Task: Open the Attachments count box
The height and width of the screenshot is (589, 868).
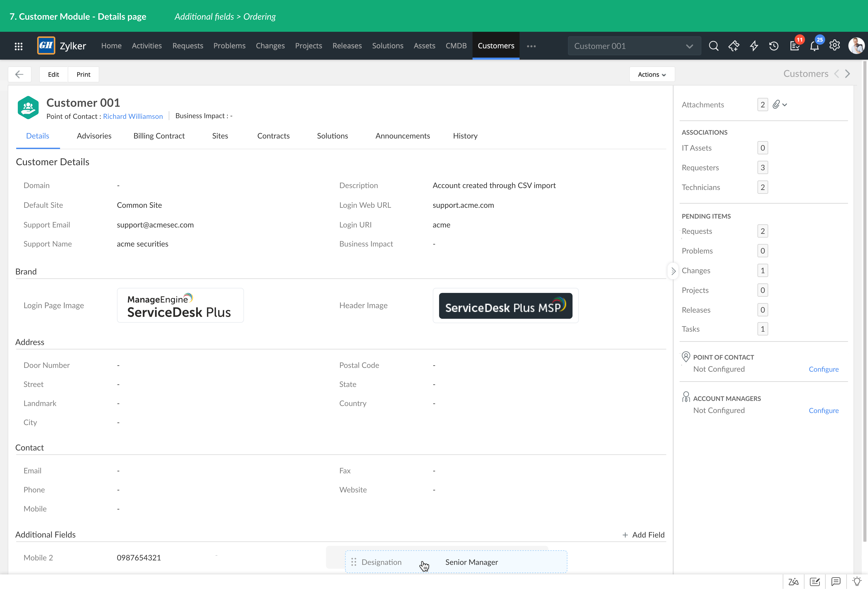Action: tap(762, 105)
